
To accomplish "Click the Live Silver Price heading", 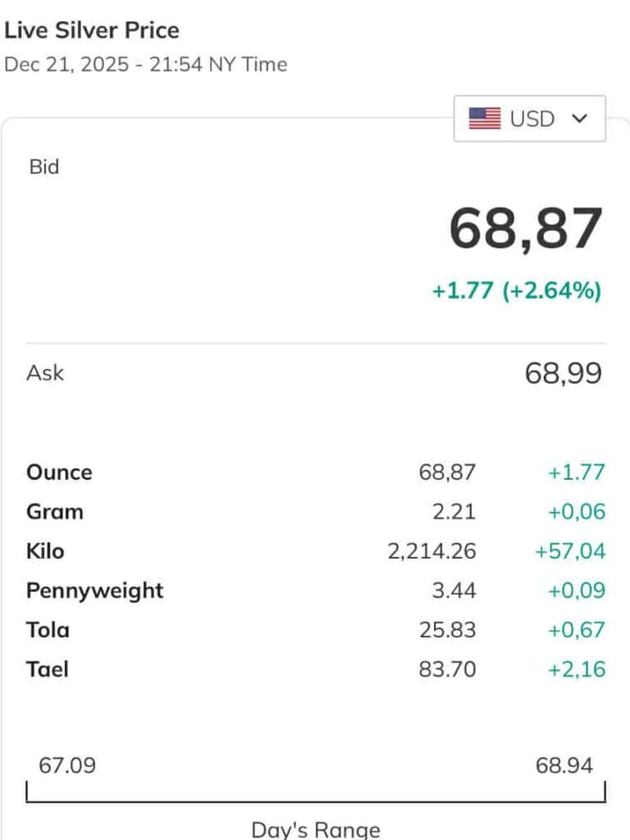I will click(x=92, y=30).
